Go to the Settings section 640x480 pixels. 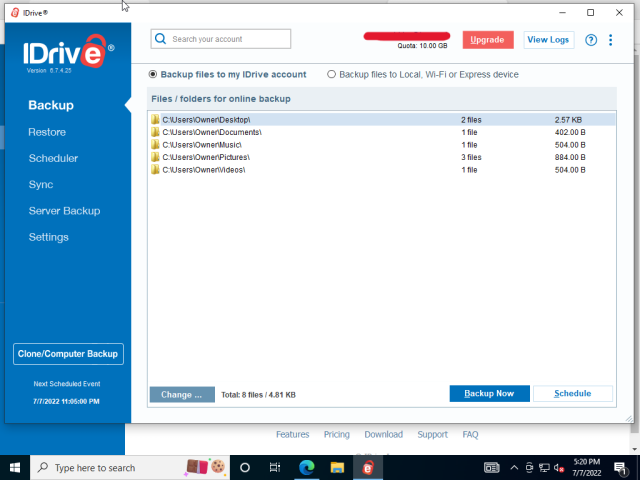tap(48, 237)
